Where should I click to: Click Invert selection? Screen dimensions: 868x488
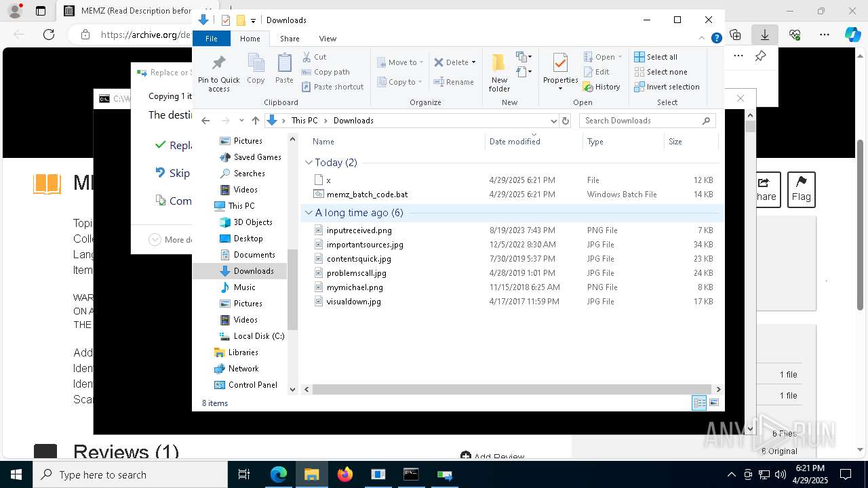667,87
